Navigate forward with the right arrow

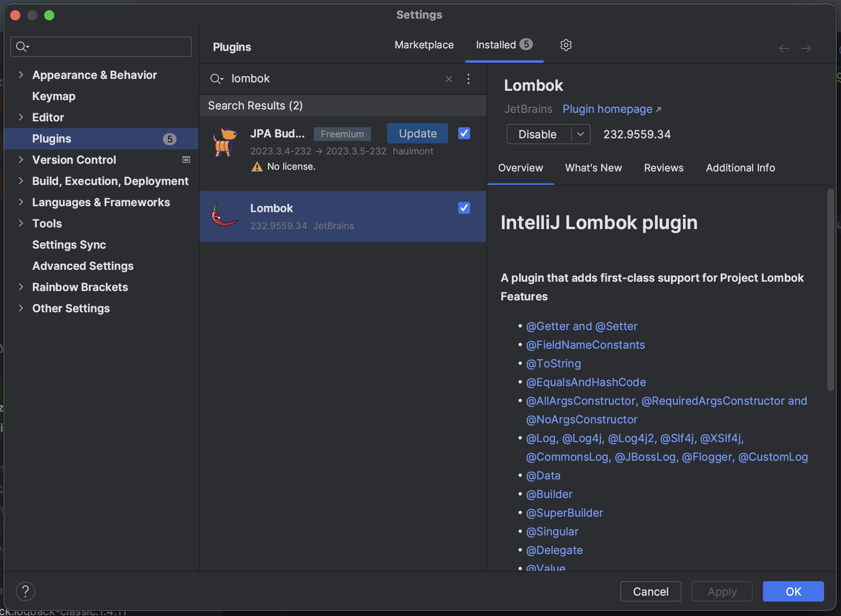806,48
